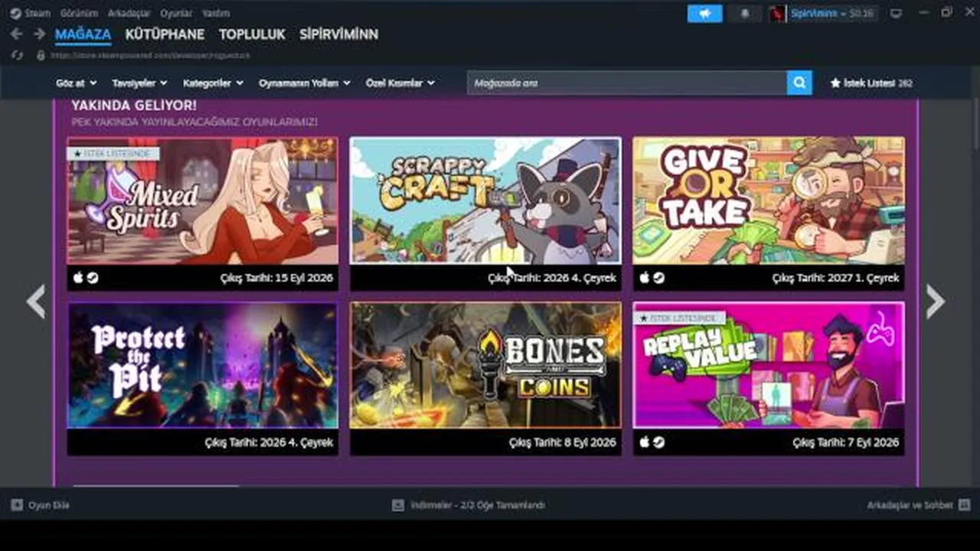The image size is (980, 551).
Task: Open the Yardım menu
Action: pos(216,13)
